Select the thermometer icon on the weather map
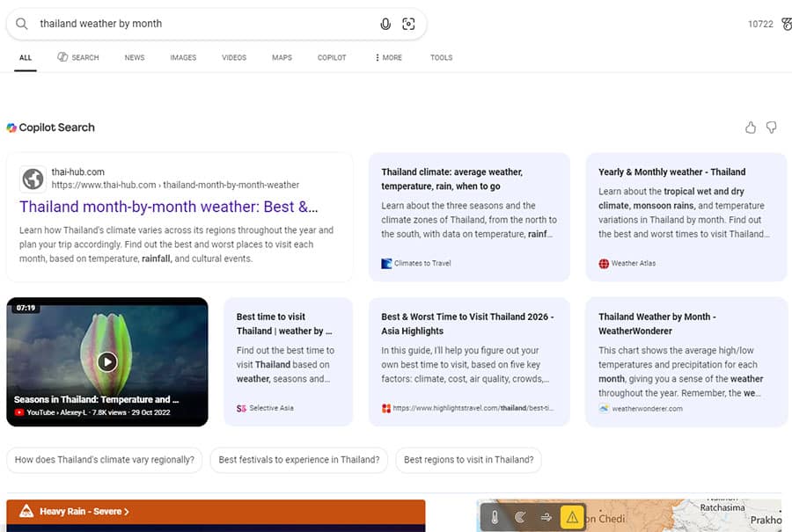 tap(495, 518)
